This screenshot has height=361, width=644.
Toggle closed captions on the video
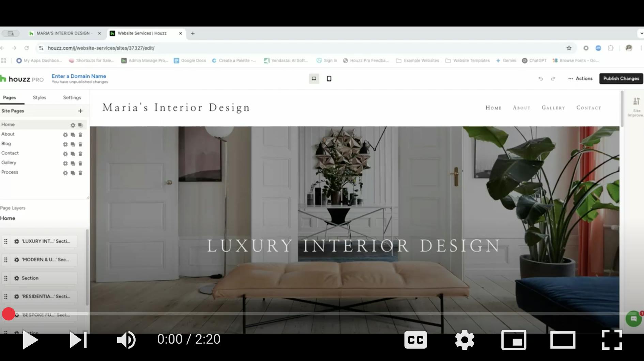[415, 340]
